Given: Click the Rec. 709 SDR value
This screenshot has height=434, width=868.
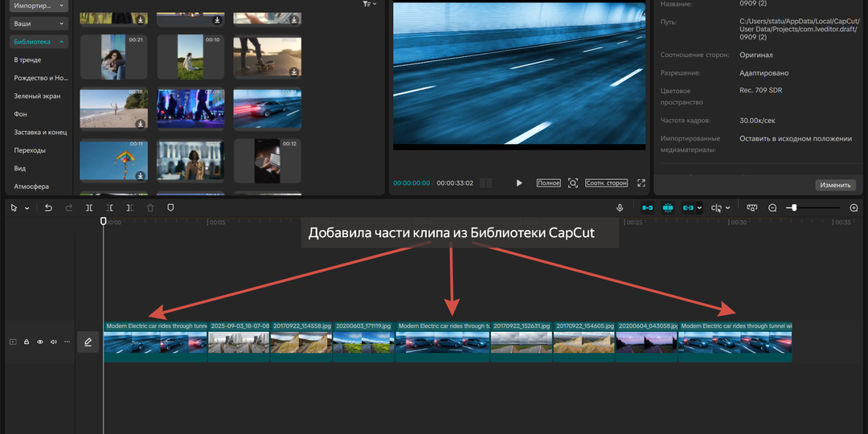Looking at the screenshot, I should pyautogui.click(x=760, y=90).
